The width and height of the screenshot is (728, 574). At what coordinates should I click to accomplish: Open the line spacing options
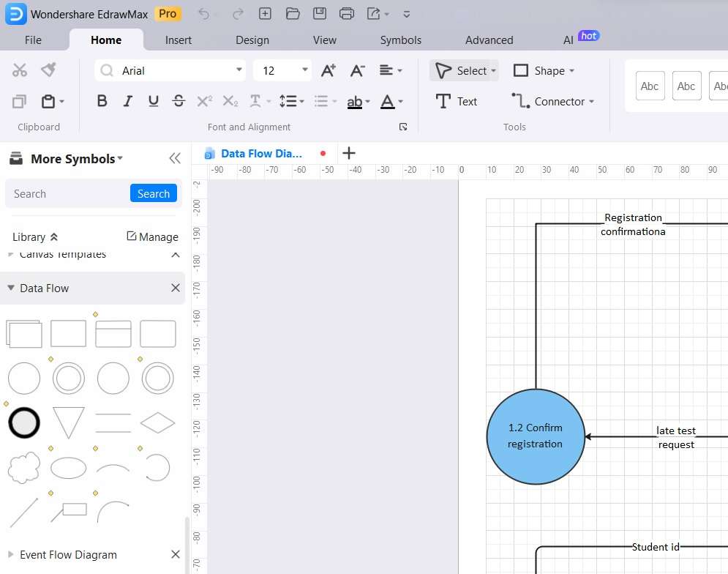pyautogui.click(x=292, y=101)
